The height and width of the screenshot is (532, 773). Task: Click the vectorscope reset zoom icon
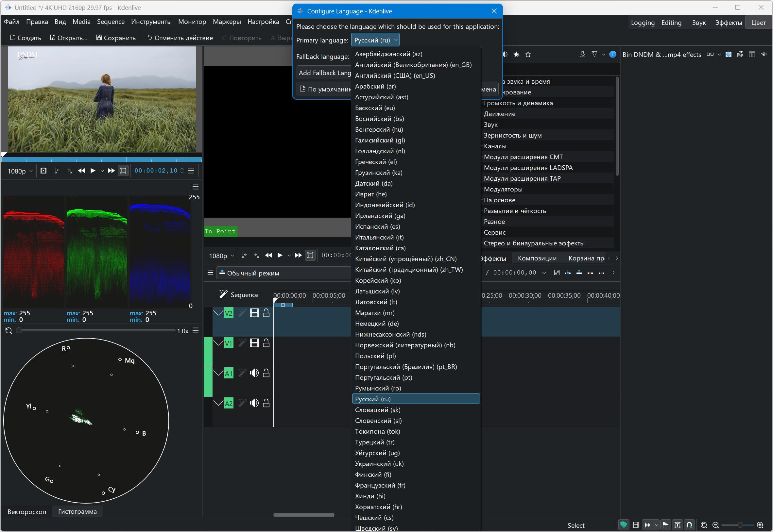(x=9, y=330)
